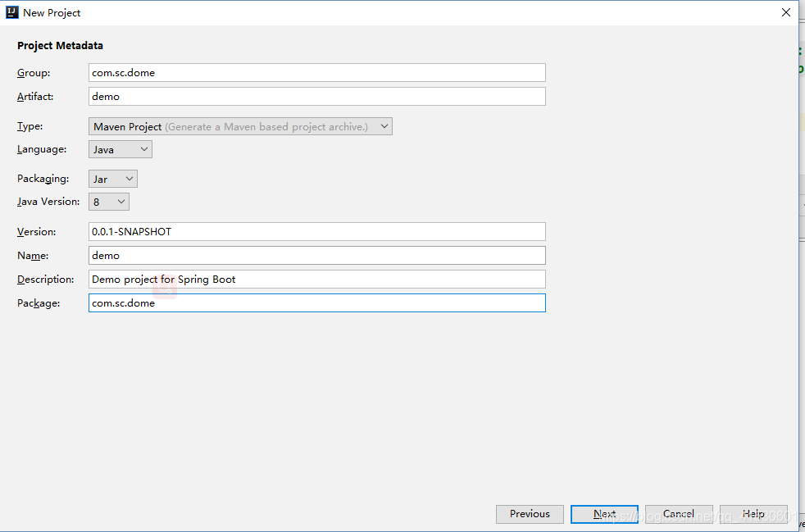This screenshot has width=805, height=532.
Task: Open the Type dropdown showing Maven Project
Action: (x=240, y=126)
